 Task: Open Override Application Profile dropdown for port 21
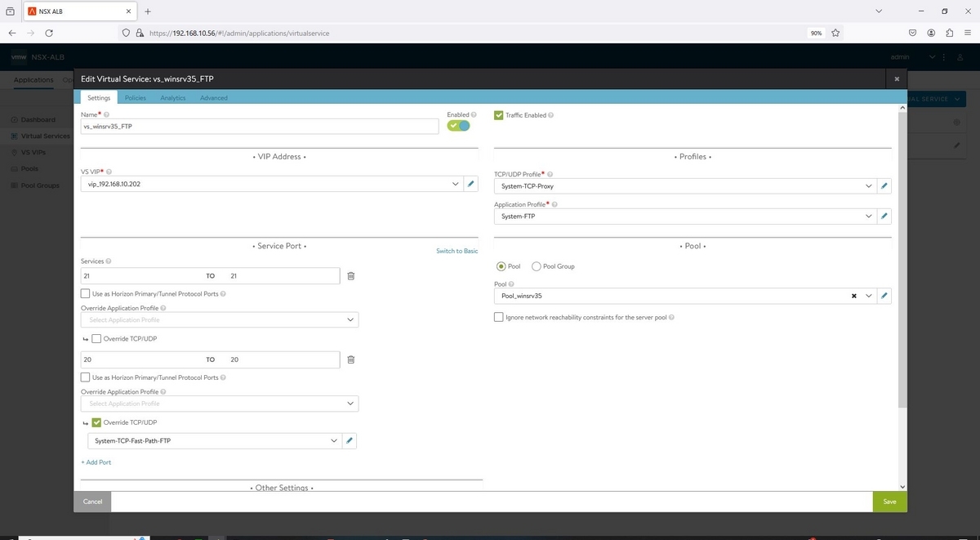pos(220,319)
